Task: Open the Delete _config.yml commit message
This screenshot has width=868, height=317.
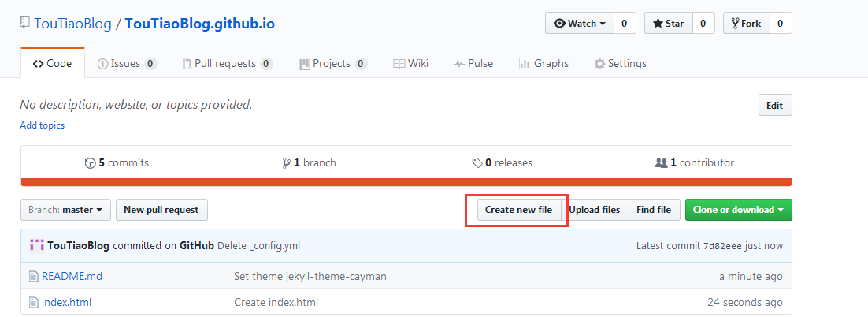Action: (x=259, y=245)
